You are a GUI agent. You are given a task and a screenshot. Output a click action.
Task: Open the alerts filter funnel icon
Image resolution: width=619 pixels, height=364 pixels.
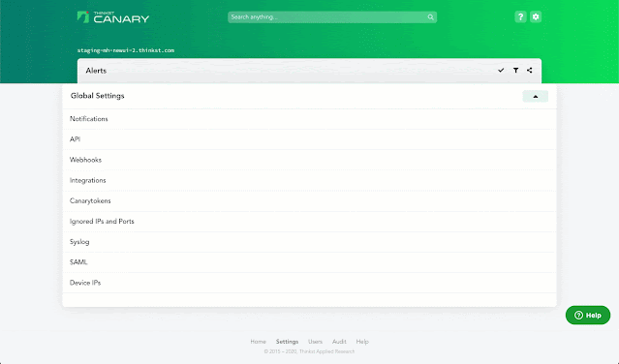tap(515, 71)
